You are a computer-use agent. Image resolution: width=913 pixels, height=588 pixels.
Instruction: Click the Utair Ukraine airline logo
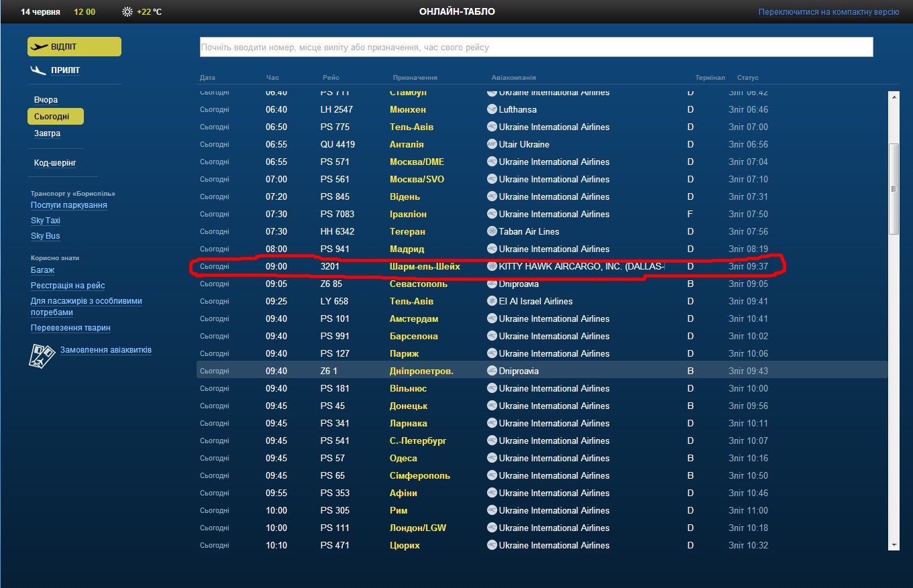coord(492,144)
